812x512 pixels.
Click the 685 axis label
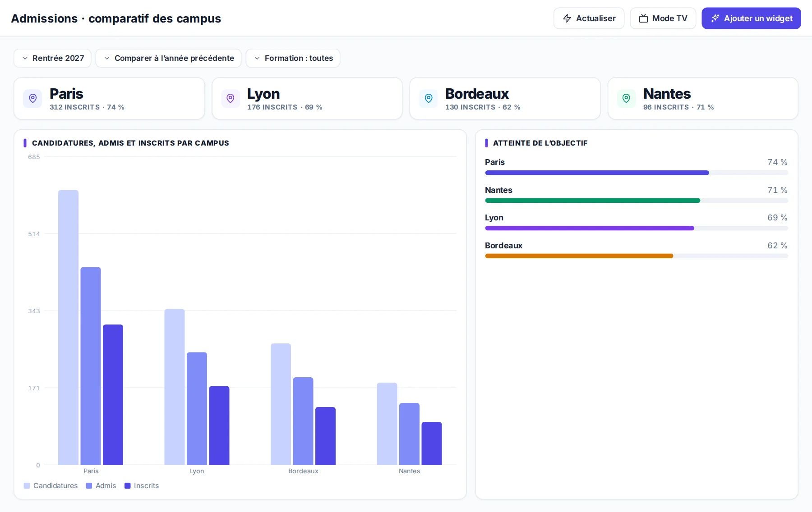34,157
